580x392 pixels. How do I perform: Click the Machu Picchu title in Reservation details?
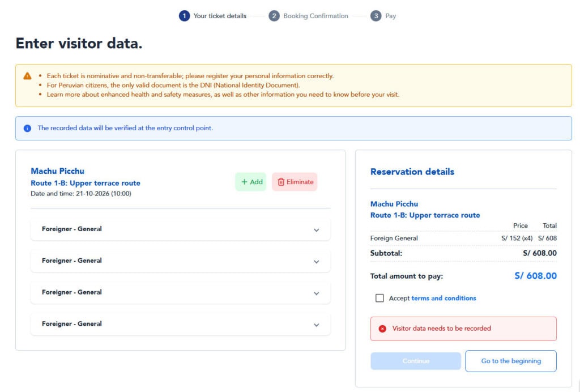pos(394,204)
